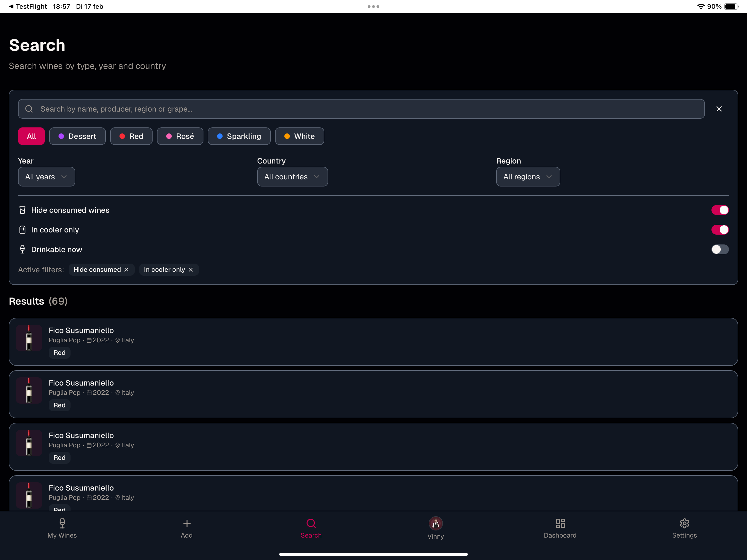Tap the TestFlight back arrow
747x560 pixels.
point(11,6)
